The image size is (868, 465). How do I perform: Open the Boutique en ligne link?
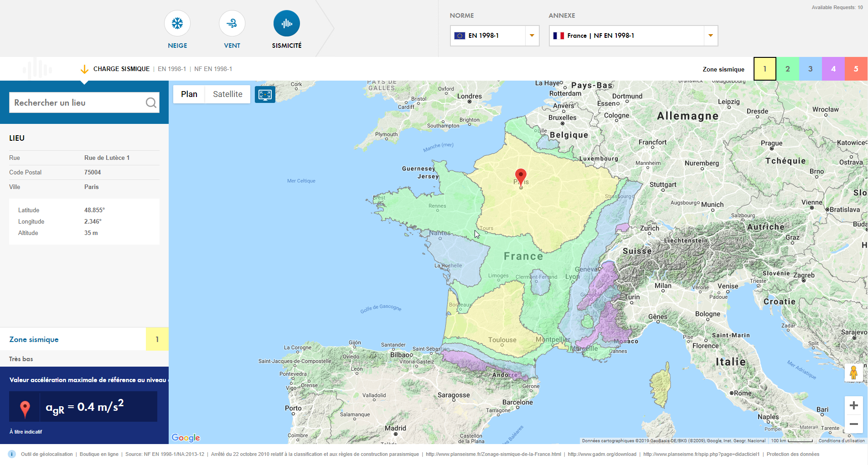99,454
